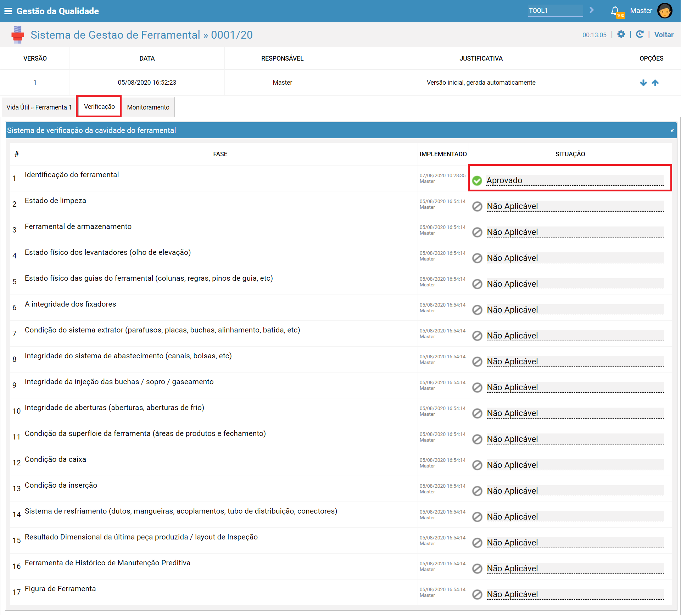Change status of Condição do sistema extrator
The height and width of the screenshot is (616, 681).
575,336
